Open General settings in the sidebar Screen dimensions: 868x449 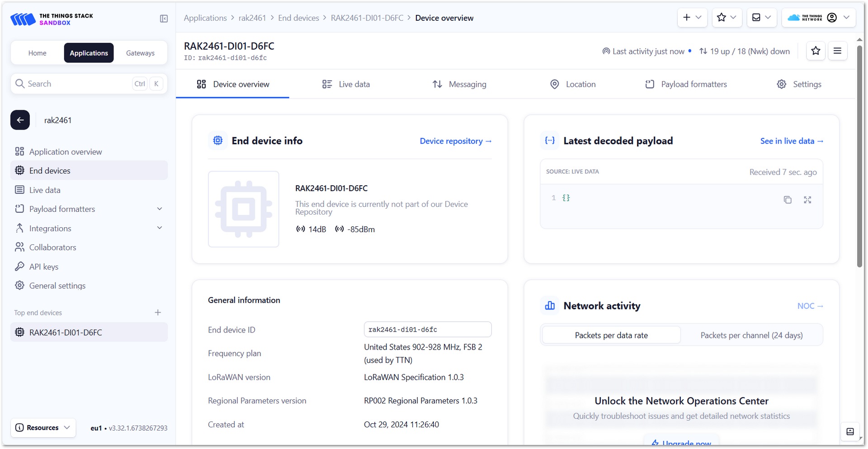tap(89, 285)
